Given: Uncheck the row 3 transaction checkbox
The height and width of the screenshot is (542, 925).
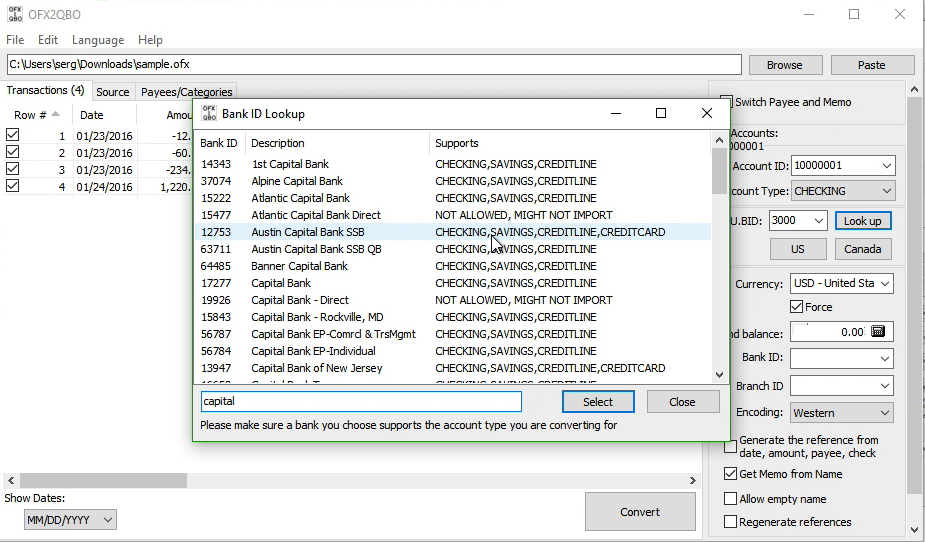Looking at the screenshot, I should pyautogui.click(x=12, y=169).
